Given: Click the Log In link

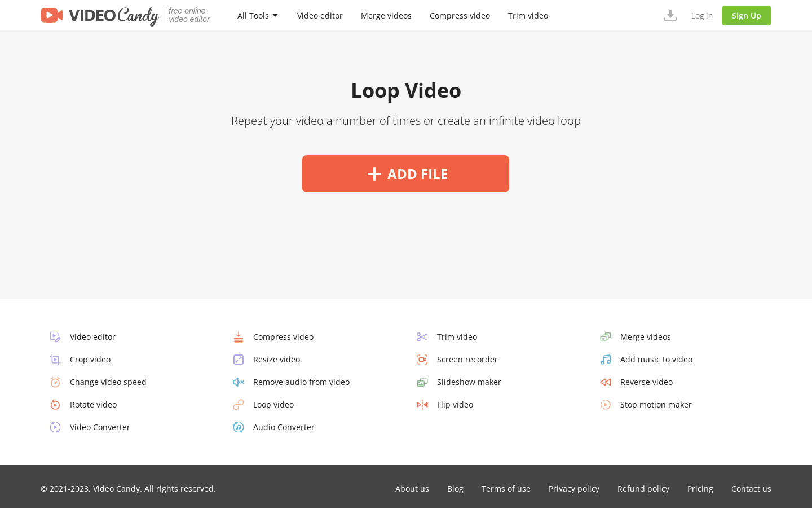Looking at the screenshot, I should (701, 16).
